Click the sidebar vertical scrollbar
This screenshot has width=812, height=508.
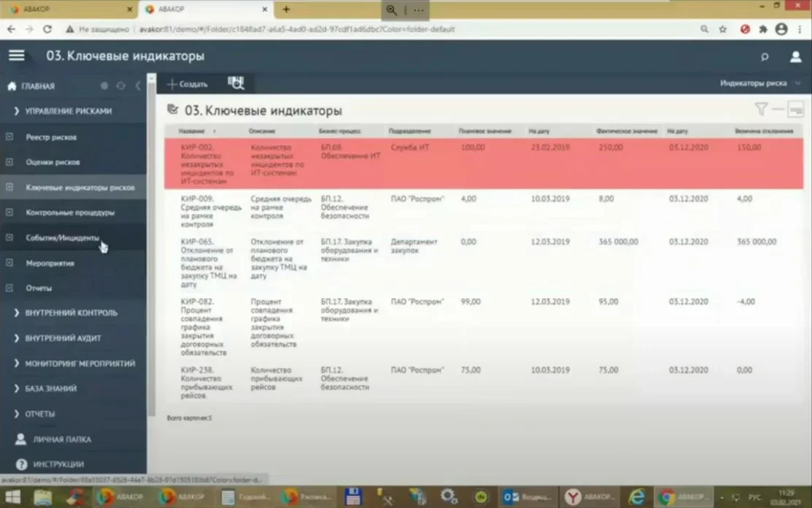click(151, 249)
